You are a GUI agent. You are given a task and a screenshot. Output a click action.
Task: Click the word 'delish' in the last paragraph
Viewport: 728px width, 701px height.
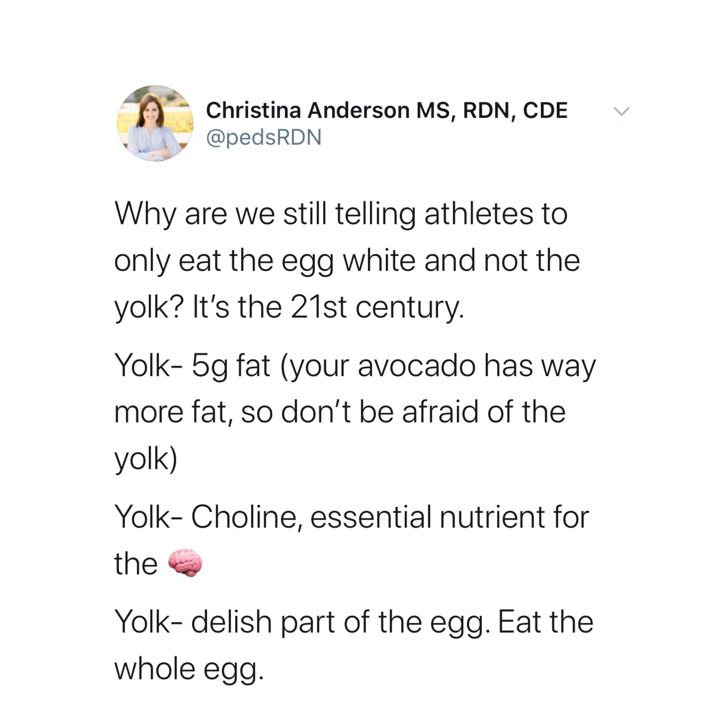[x=231, y=622]
